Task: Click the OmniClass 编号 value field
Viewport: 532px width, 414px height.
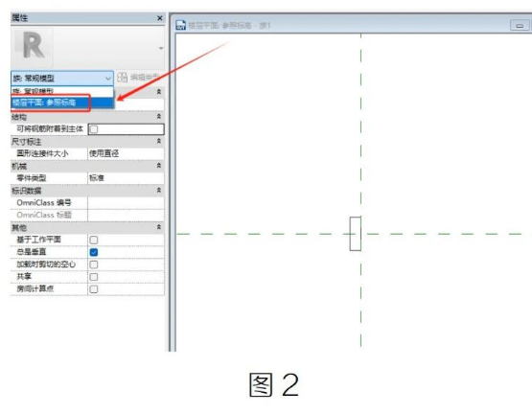Action: pos(126,203)
